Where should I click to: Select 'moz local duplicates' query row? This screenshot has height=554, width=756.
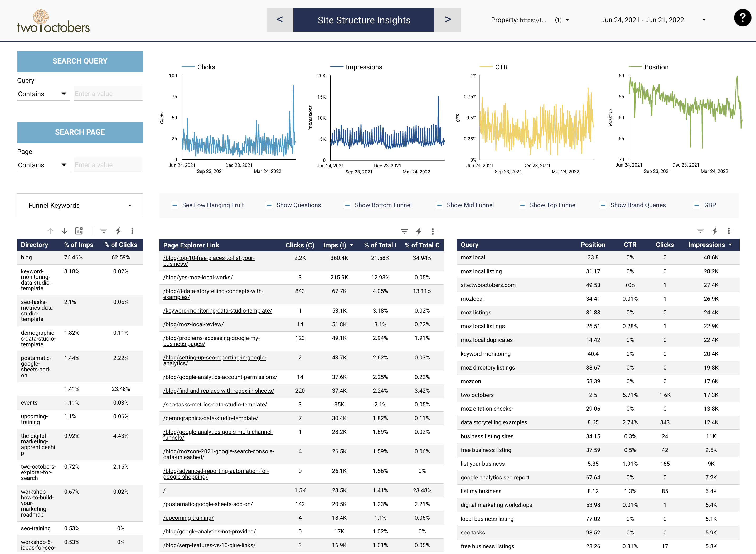click(598, 340)
